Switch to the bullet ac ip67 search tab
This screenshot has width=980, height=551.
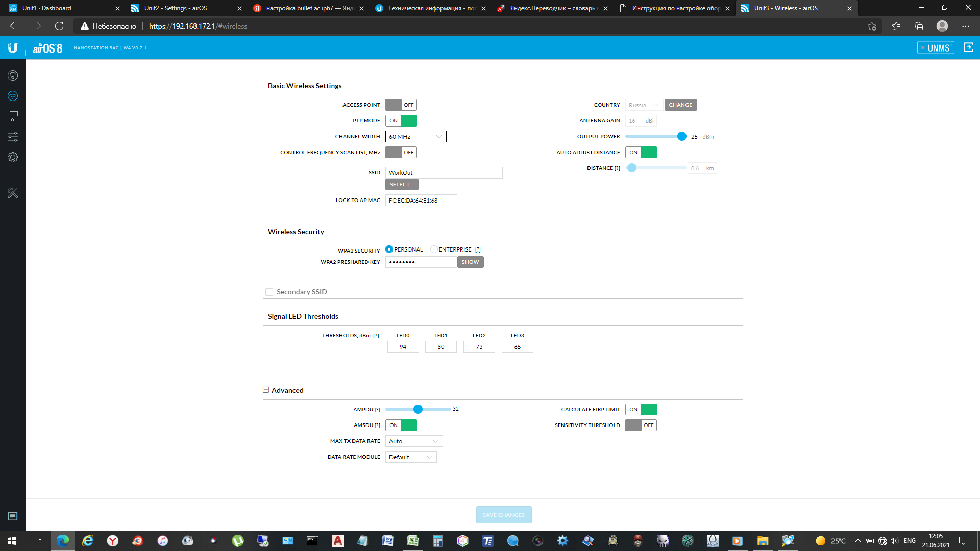308,8
